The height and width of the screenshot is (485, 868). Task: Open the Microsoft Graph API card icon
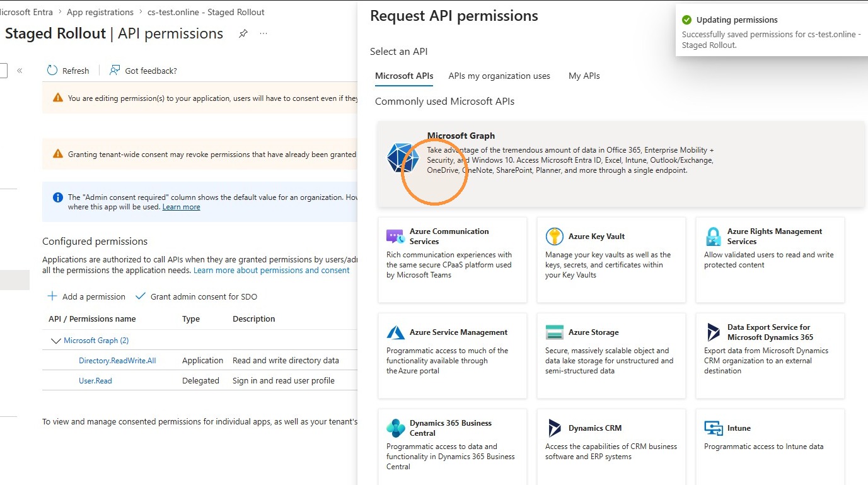pyautogui.click(x=403, y=158)
